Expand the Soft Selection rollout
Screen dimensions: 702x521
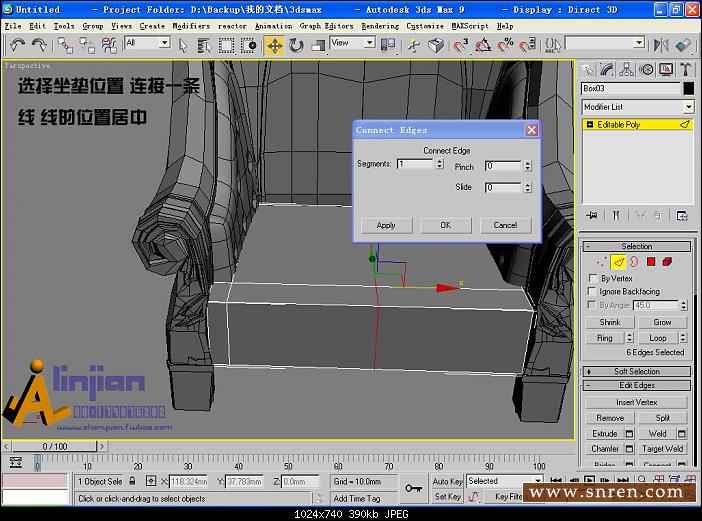[x=637, y=371]
